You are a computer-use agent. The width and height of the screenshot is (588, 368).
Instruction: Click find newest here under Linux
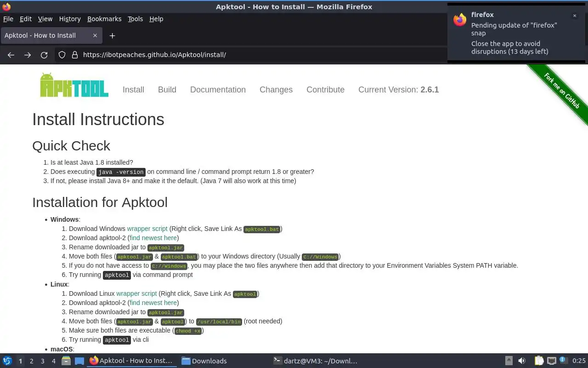point(153,303)
